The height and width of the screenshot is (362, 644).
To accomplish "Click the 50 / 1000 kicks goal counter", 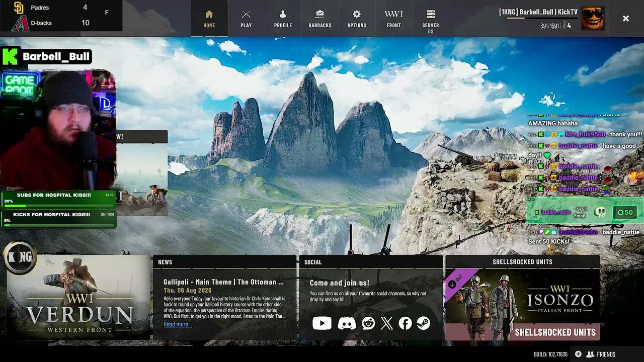I will (x=107, y=215).
